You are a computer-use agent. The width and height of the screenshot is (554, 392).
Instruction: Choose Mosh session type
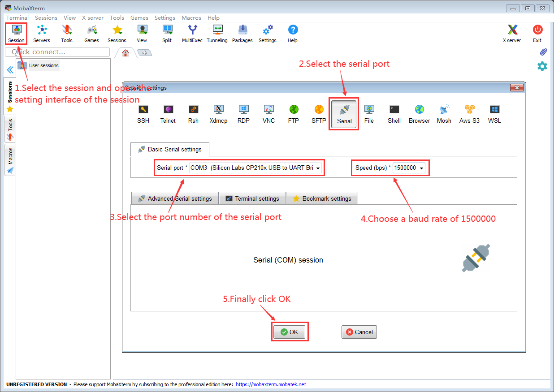[x=444, y=114]
